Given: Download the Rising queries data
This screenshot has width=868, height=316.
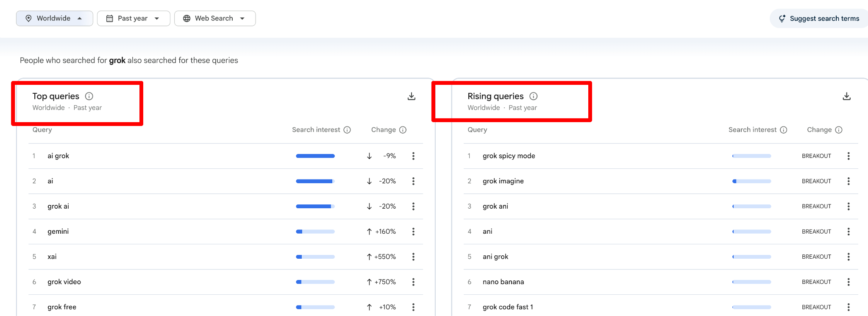Looking at the screenshot, I should click(847, 96).
